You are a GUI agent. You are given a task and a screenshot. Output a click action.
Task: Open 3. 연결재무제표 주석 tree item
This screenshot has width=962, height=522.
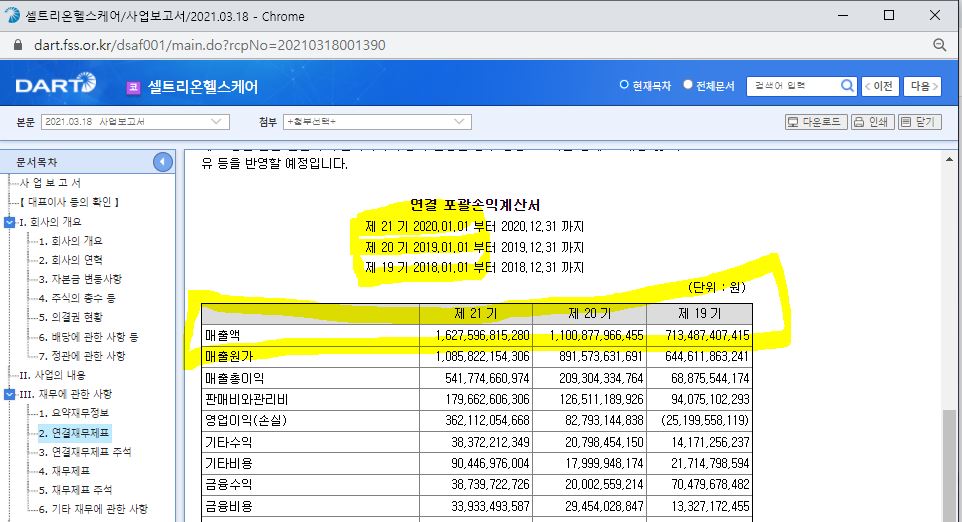[85, 452]
